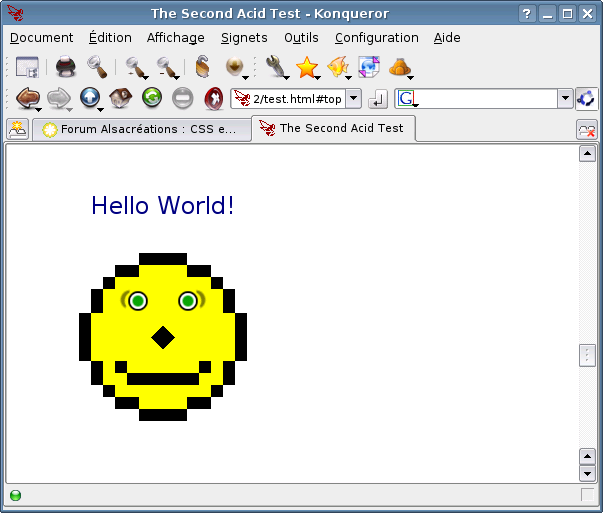Click the Go button beside the location bar
The height and width of the screenshot is (513, 603).
378,99
